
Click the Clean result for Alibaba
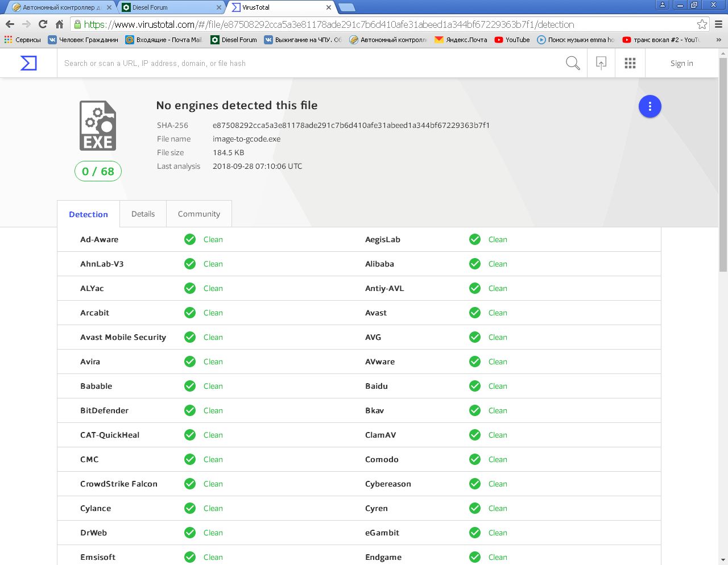pyautogui.click(x=498, y=264)
